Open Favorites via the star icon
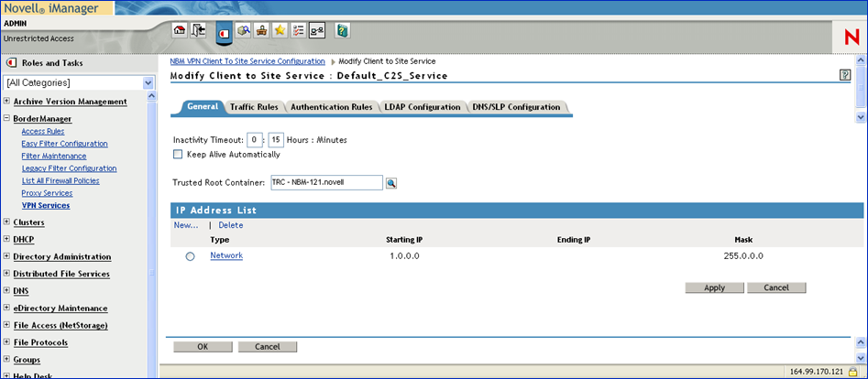This screenshot has width=868, height=379. (x=280, y=30)
